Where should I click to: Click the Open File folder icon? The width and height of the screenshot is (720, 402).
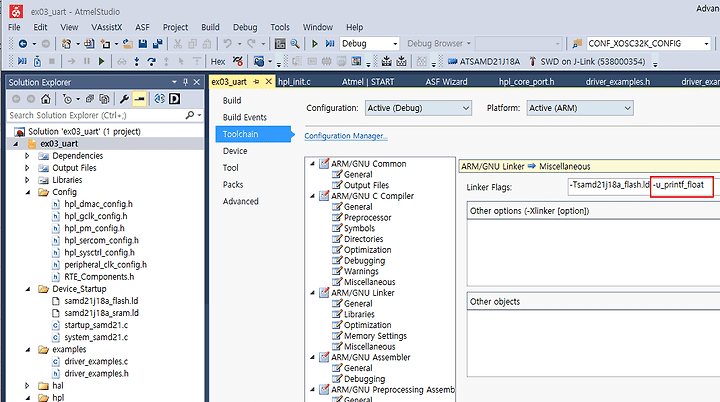128,44
